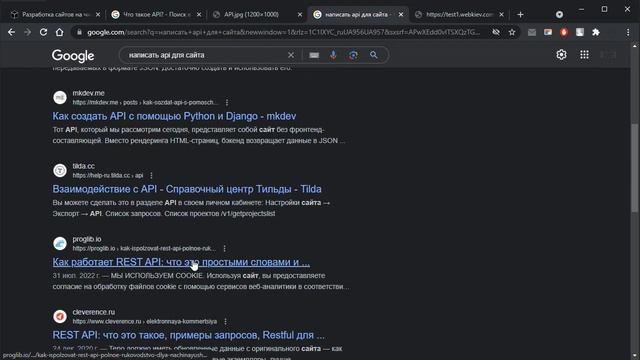Open more options for mkdev.me result
This screenshot has width=640, height=360.
click(227, 102)
